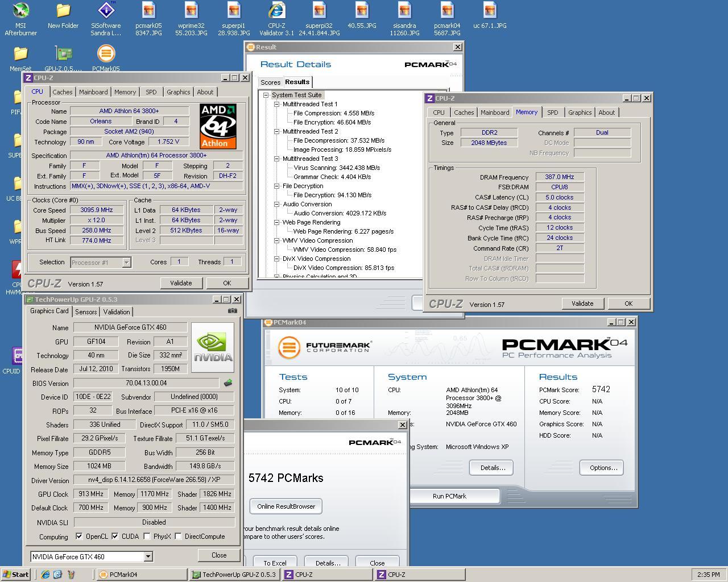Switch to SPD tab in left CPU-Z
Viewport: 728px width, 582px height.
pos(151,92)
